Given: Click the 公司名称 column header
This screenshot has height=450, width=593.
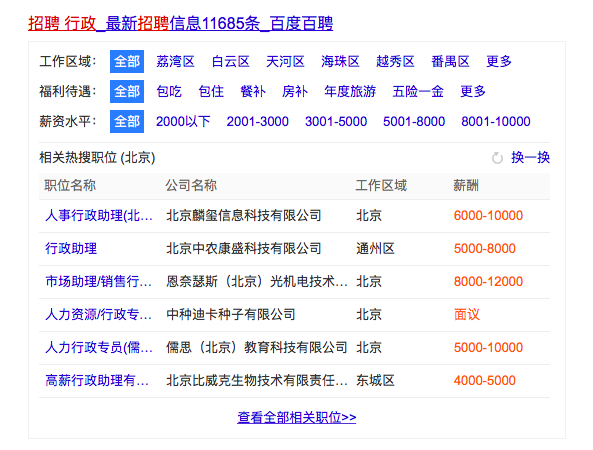Looking at the screenshot, I should [x=191, y=185].
